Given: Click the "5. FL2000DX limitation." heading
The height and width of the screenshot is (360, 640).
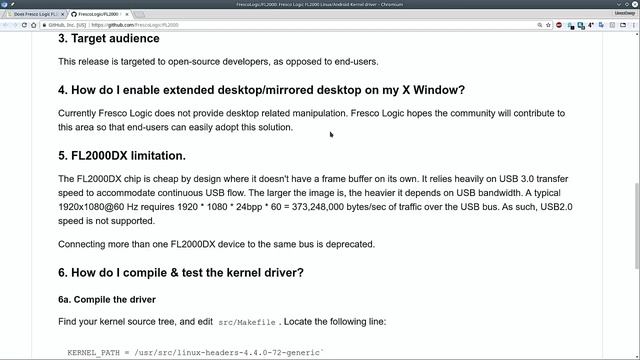Looking at the screenshot, I should coord(122,156).
